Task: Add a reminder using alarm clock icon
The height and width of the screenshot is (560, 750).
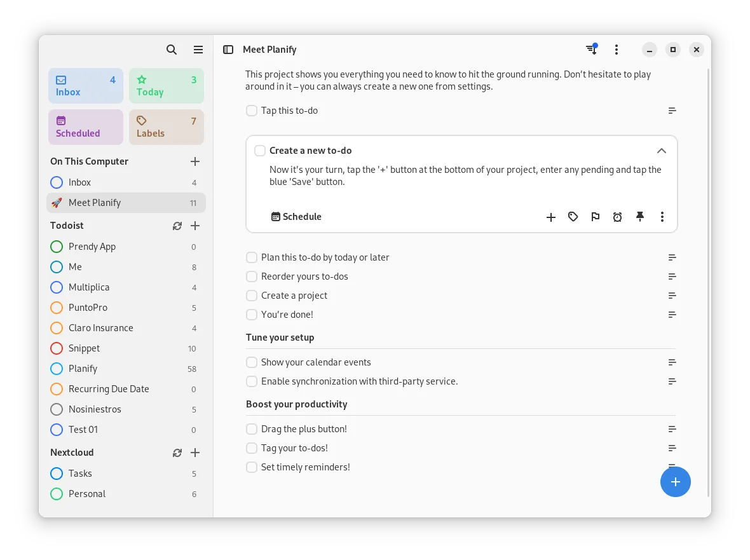Action: [x=618, y=217]
